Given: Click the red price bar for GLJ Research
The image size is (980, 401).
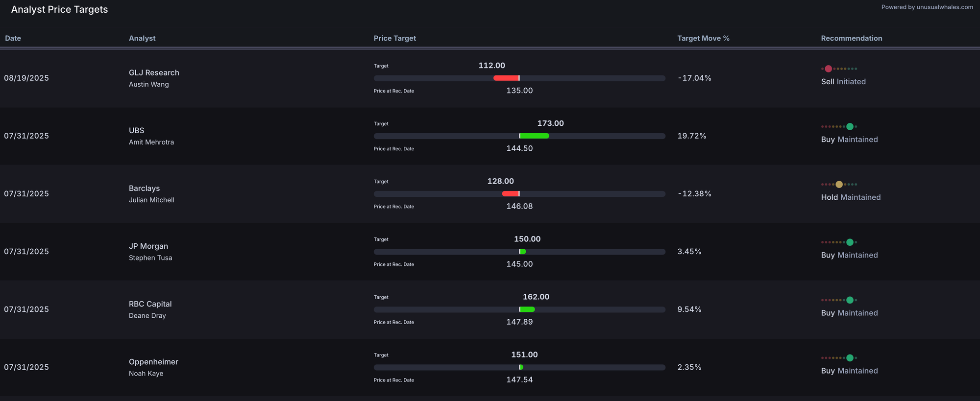Looking at the screenshot, I should point(506,78).
